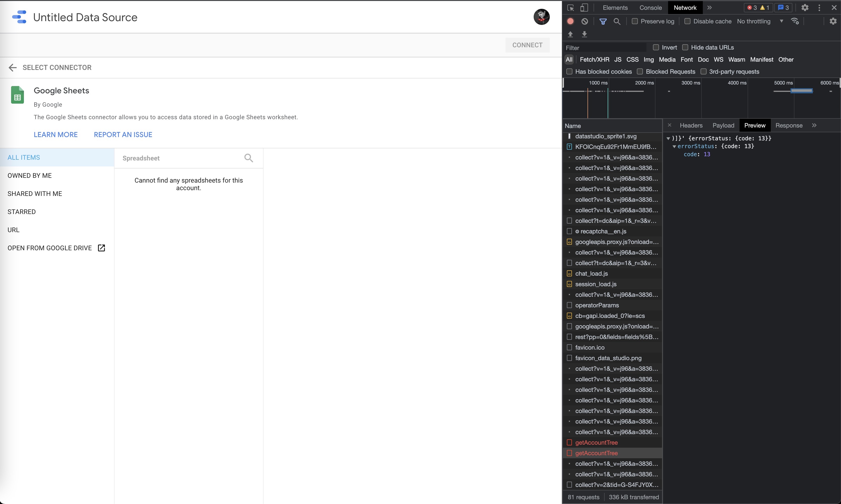This screenshot has width=841, height=504.
Task: Open the DevTools settings gear
Action: pos(805,8)
